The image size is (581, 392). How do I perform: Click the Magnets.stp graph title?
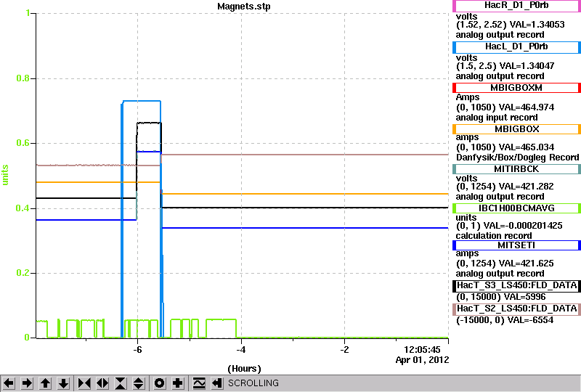tap(243, 7)
